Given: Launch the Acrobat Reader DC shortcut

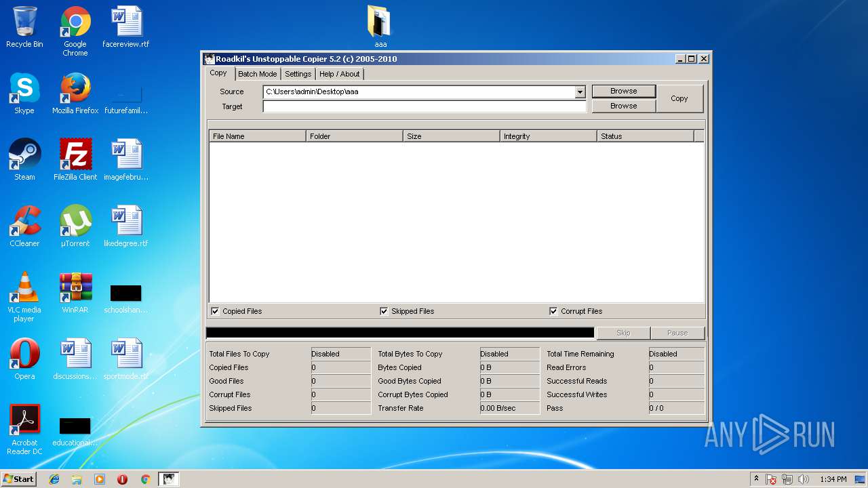Looking at the screenshot, I should pos(24,430).
